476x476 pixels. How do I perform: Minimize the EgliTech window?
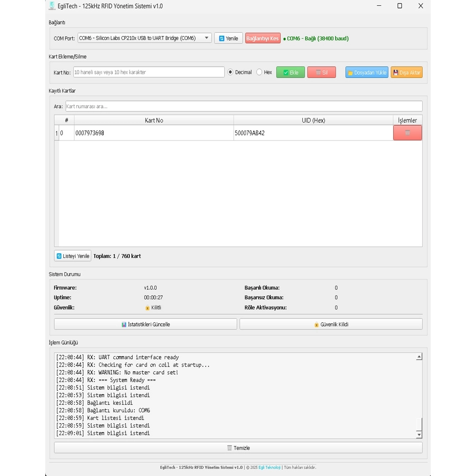pyautogui.click(x=379, y=6)
